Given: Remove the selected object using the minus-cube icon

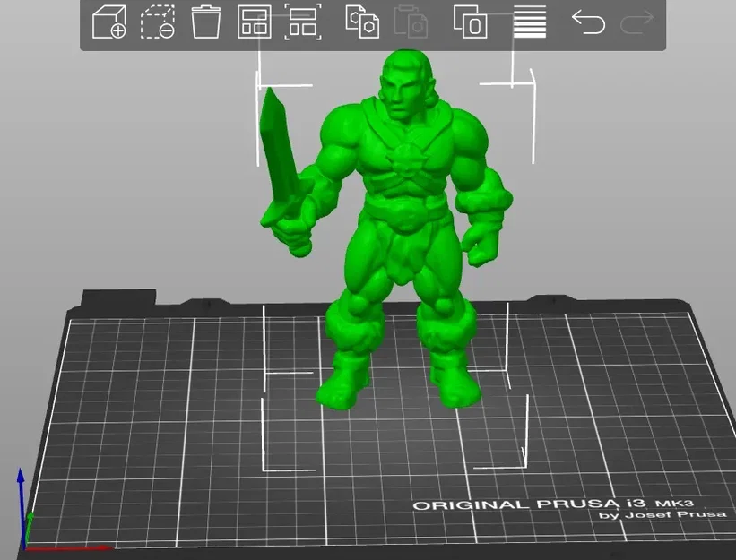Looking at the screenshot, I should point(160,24).
